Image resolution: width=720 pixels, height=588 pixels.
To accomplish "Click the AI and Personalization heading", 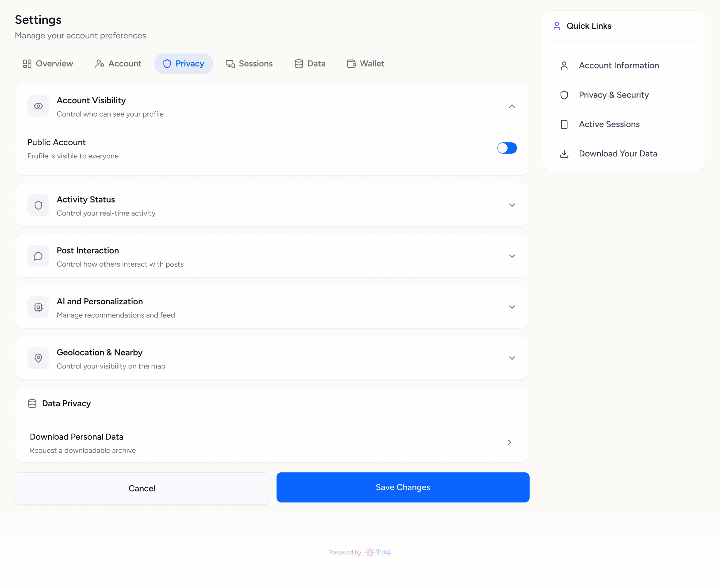I will (100, 301).
